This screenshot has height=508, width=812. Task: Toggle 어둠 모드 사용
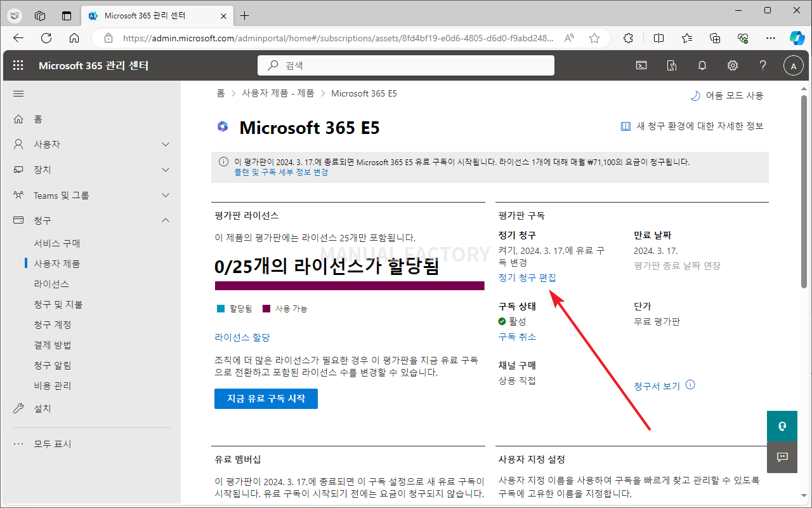pos(726,96)
